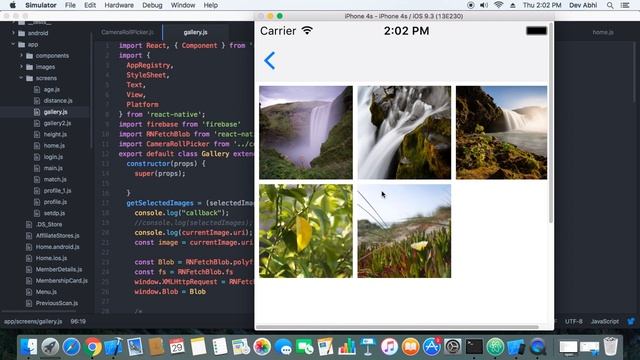Open match.js in the file tree

(55, 179)
